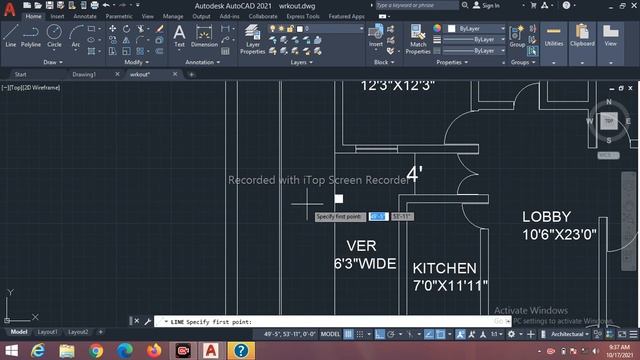Select the Line tool

[x=11, y=36]
